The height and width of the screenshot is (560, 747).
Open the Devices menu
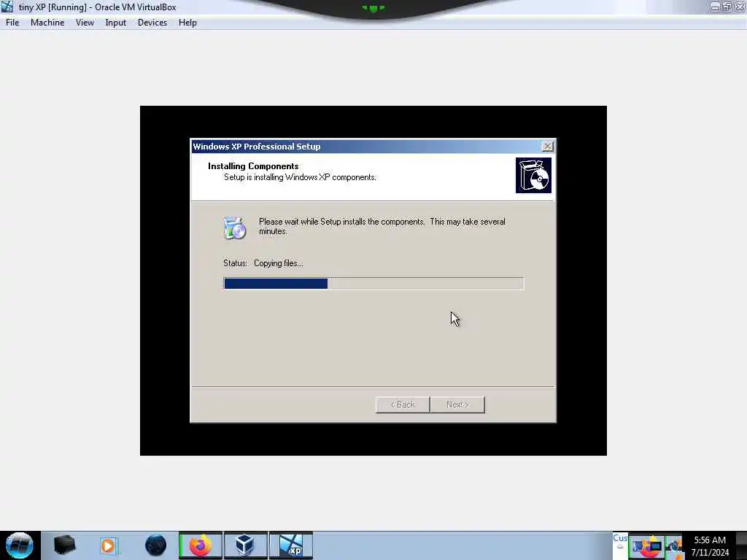coord(152,23)
